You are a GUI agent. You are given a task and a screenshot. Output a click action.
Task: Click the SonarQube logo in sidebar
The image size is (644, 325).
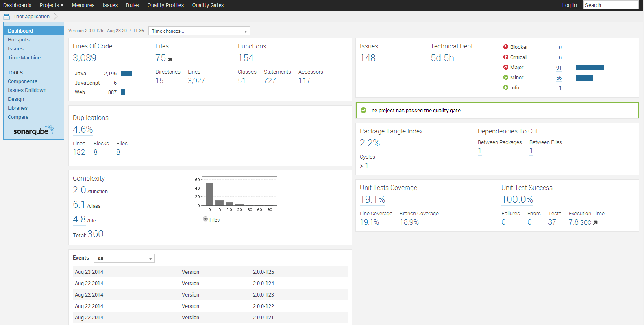(x=33, y=131)
